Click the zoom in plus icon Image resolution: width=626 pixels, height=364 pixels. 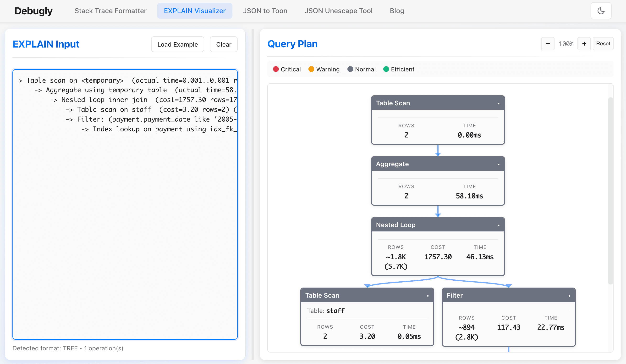click(584, 44)
